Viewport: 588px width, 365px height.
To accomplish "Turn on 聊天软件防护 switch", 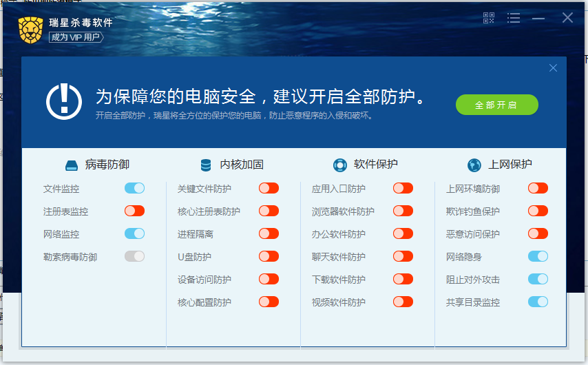I will pos(403,257).
